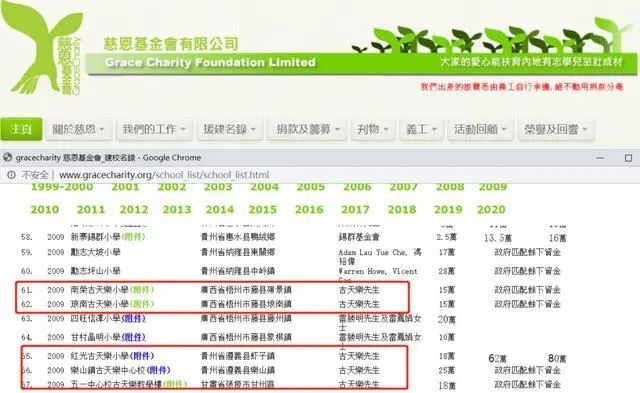Maximize the Chrome popup window
Viewport: 640px width, 393px height.
point(628,158)
